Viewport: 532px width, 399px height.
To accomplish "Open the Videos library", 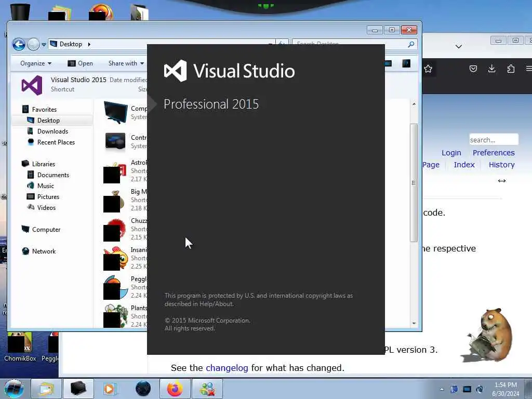I will pyautogui.click(x=46, y=208).
